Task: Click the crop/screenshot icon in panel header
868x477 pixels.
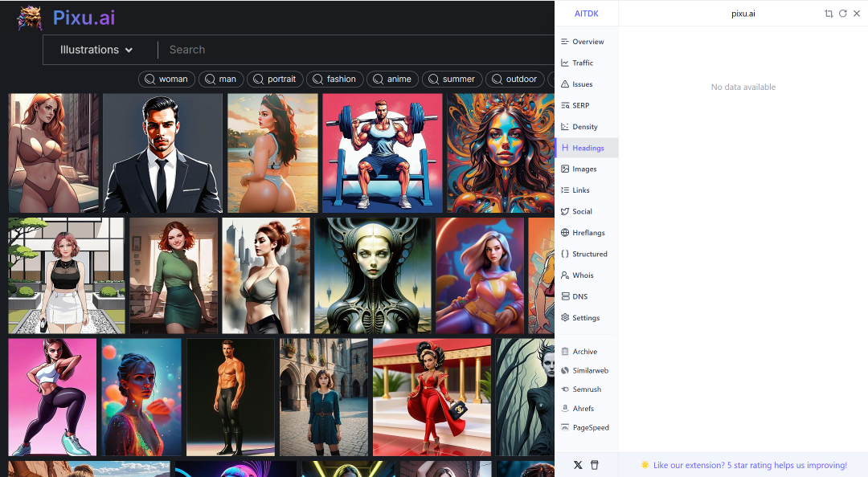Action: click(x=829, y=14)
